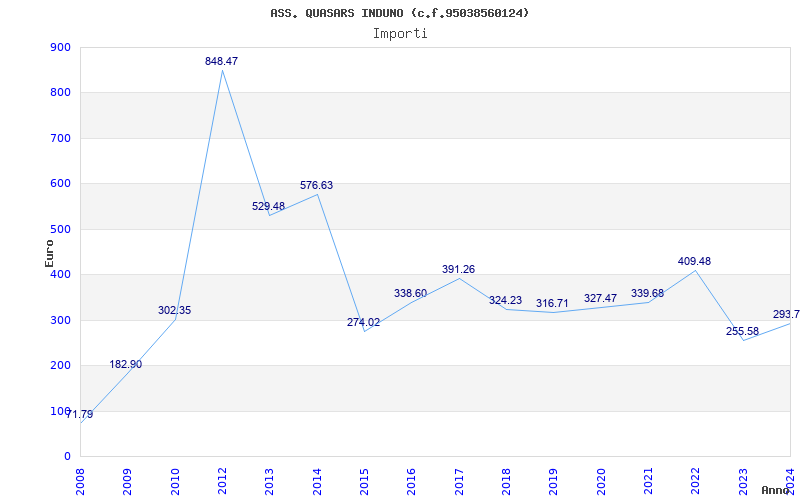Click the 327.47 data label
This screenshot has width=800, height=500.
(601, 298)
